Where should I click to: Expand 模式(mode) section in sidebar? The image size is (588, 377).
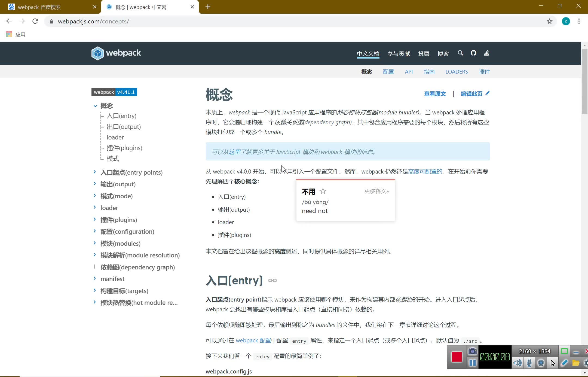coord(94,195)
